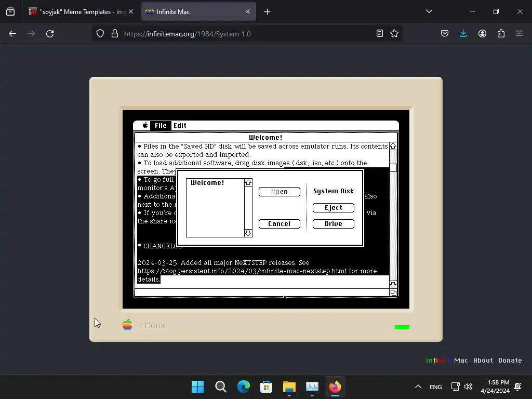The image size is (532, 399).
Task: Open the Firefox application menu
Action: click(520, 34)
